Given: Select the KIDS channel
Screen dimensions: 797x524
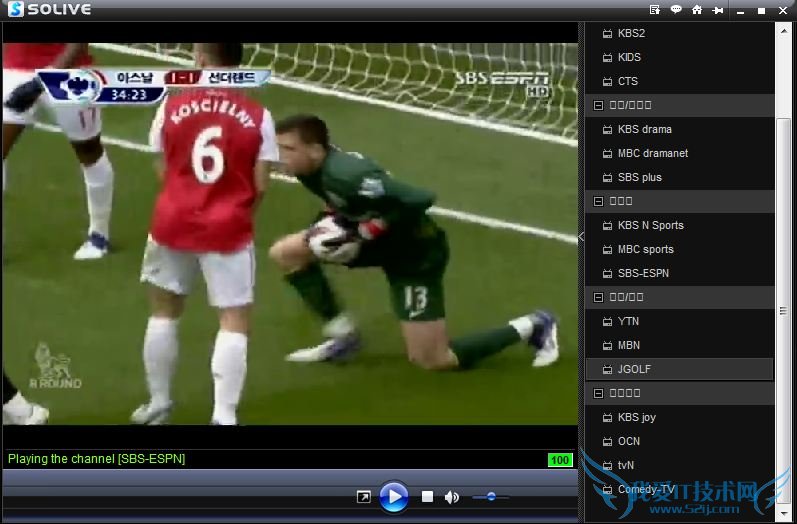Looking at the screenshot, I should coord(679,57).
